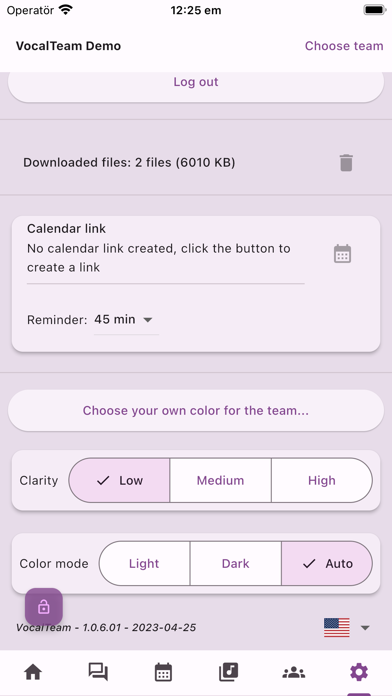This screenshot has width=392, height=696.
Task: Open the music library tab icon
Action: point(229,672)
